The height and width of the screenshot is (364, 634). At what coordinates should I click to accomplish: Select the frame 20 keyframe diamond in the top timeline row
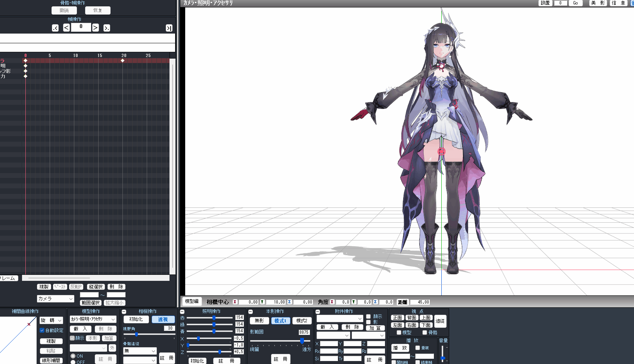coord(122,60)
